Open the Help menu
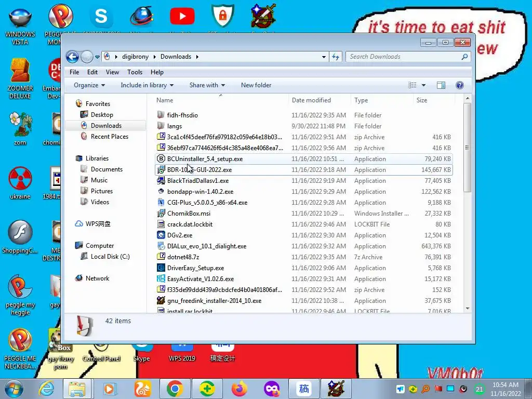The width and height of the screenshot is (532, 399). click(157, 72)
